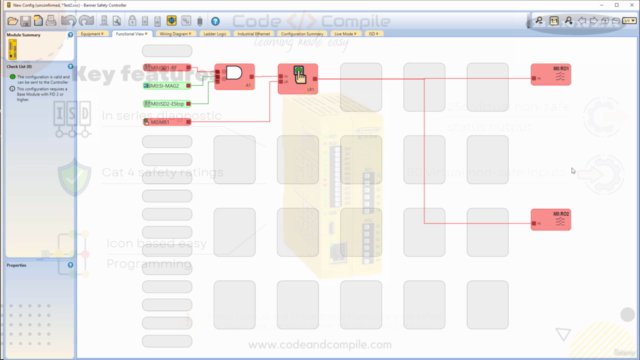Undo the last action
Image resolution: width=640 pixels, height=360 pixels.
(x=69, y=21)
